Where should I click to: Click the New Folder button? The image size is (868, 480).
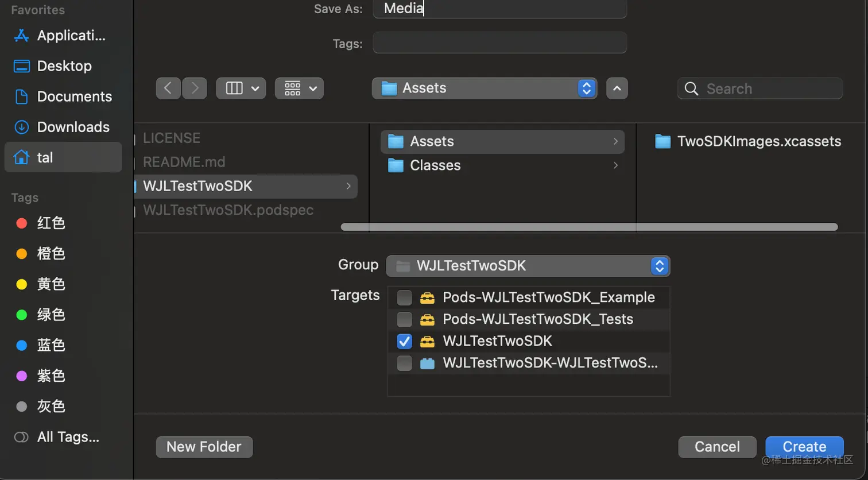click(x=204, y=447)
